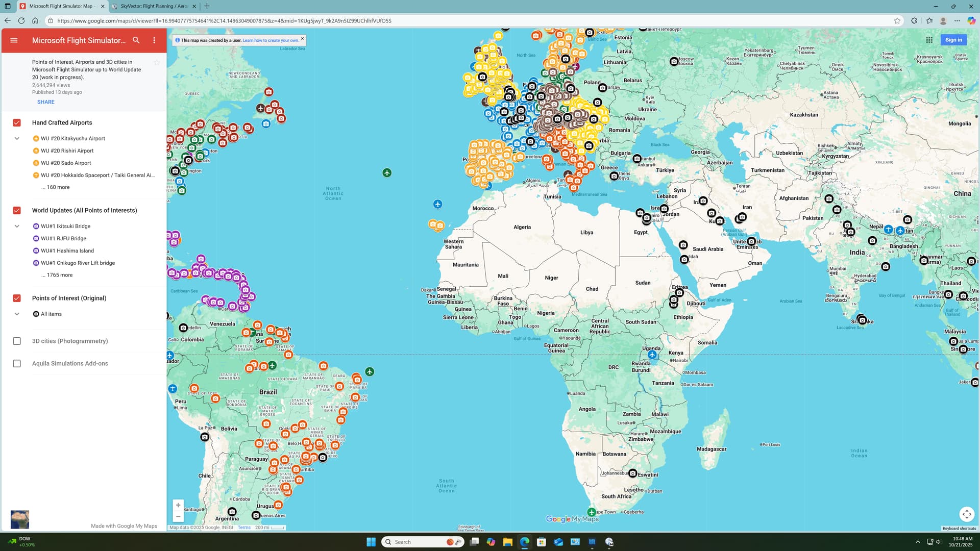
Task: Enable the 3D cities (Photogrammetry) layer
Action: pyautogui.click(x=17, y=341)
